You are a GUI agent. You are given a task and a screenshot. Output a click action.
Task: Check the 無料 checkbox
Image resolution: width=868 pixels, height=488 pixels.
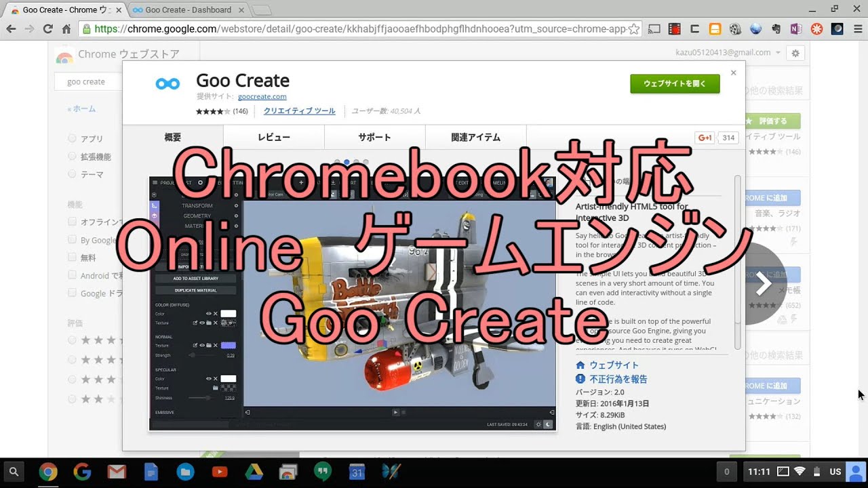72,258
